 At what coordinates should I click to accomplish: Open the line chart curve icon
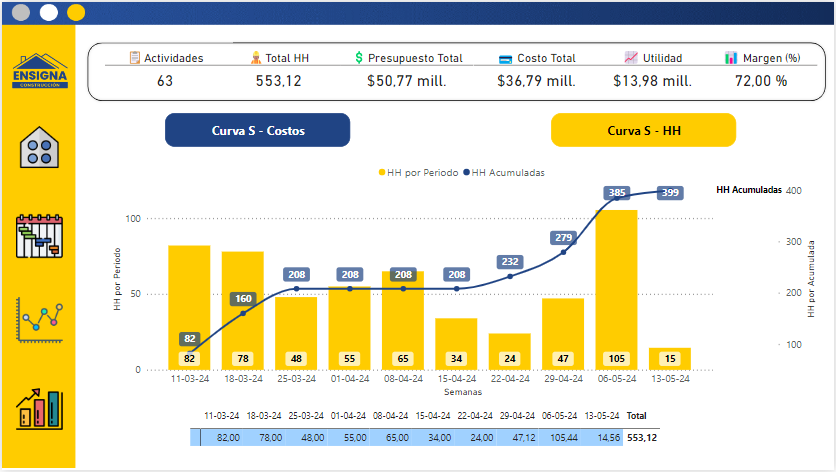[40, 319]
